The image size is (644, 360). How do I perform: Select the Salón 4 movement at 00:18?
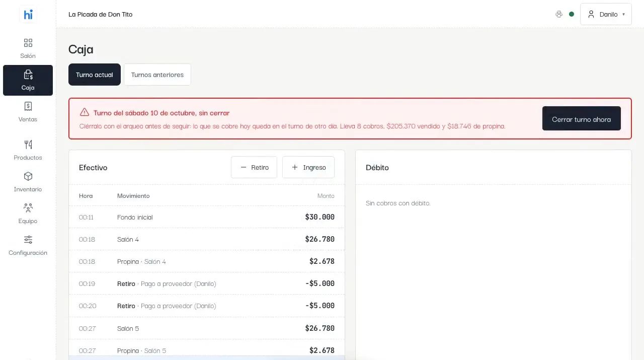click(x=207, y=239)
